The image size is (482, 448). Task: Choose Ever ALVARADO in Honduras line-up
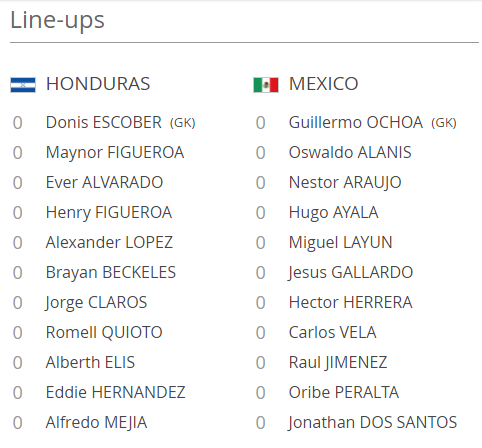pos(104,182)
